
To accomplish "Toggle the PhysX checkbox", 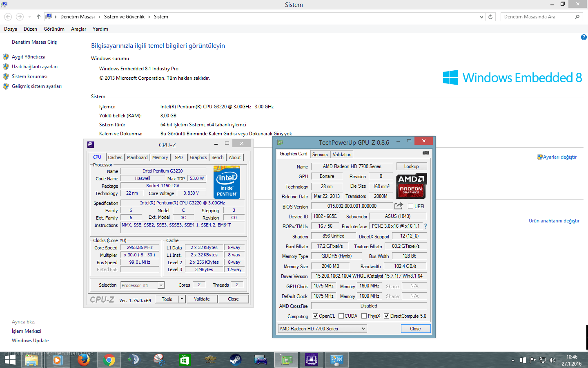I will click(x=364, y=316).
